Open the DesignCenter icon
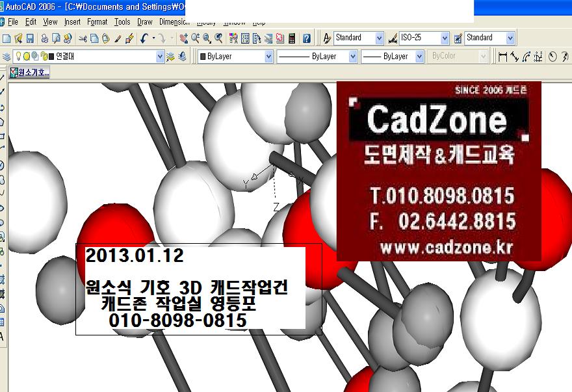This screenshot has width=572, height=392. 245,38
